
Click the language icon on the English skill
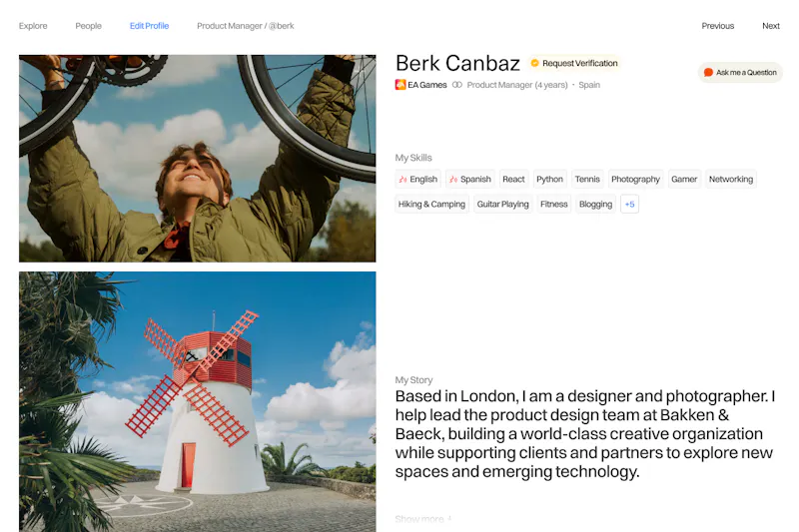(402, 180)
